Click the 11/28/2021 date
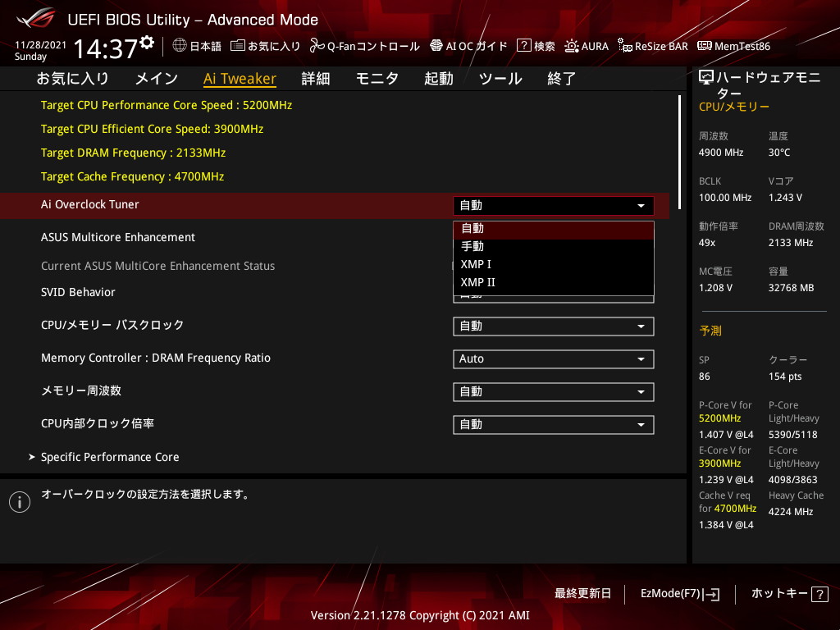 point(41,45)
